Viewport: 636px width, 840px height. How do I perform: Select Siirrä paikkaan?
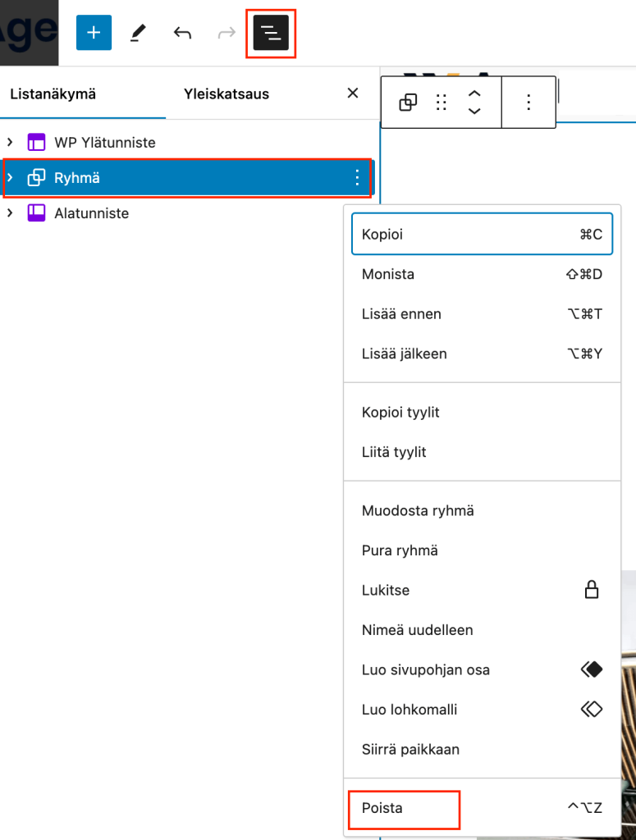point(483,749)
